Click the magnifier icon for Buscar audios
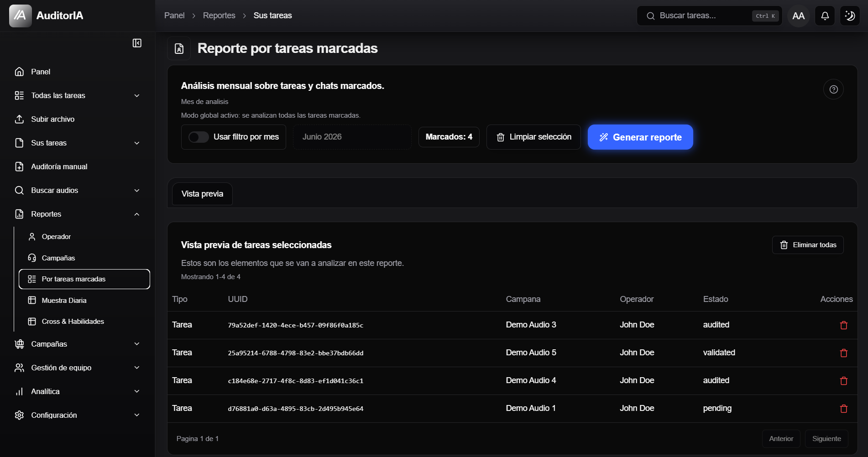The width and height of the screenshot is (868, 457). [x=19, y=190]
